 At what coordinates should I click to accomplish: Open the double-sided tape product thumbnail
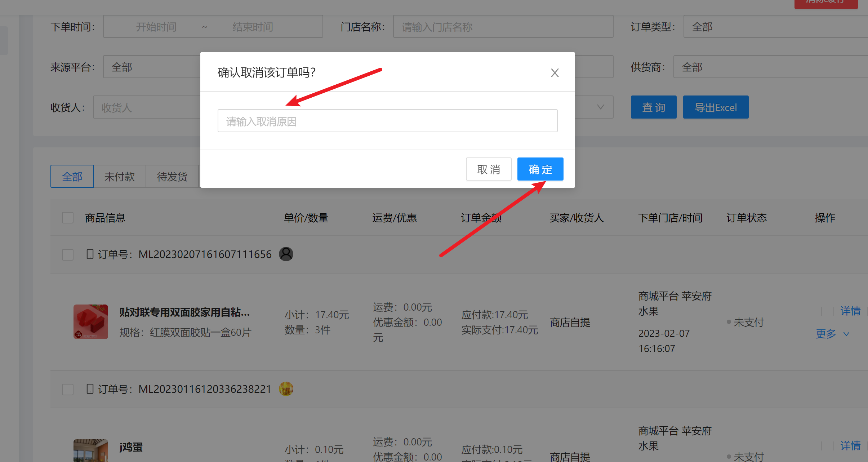click(x=91, y=321)
